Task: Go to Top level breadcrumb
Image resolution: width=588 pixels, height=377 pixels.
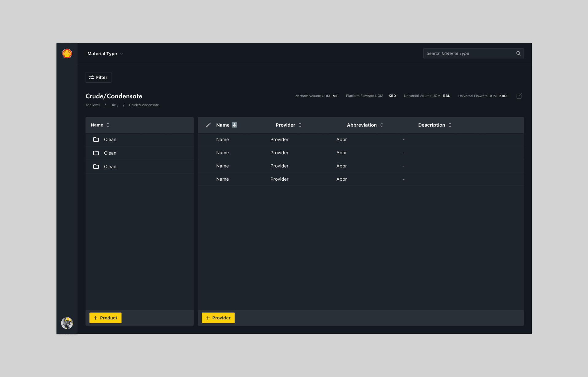Action: [93, 105]
